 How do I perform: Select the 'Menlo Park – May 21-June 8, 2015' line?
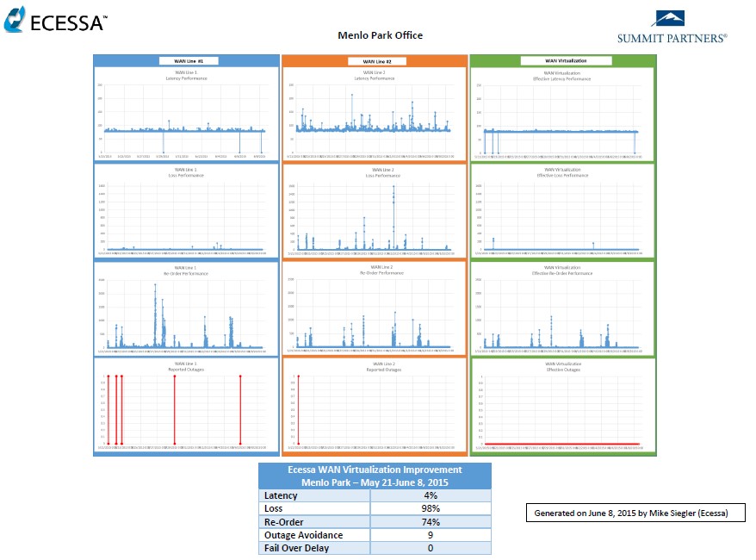(x=375, y=482)
